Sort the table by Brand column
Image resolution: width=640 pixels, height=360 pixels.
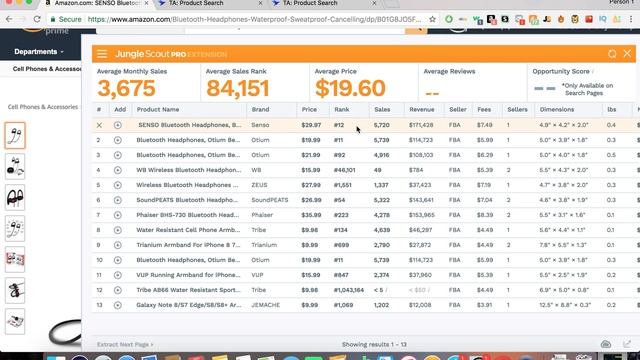(260, 109)
